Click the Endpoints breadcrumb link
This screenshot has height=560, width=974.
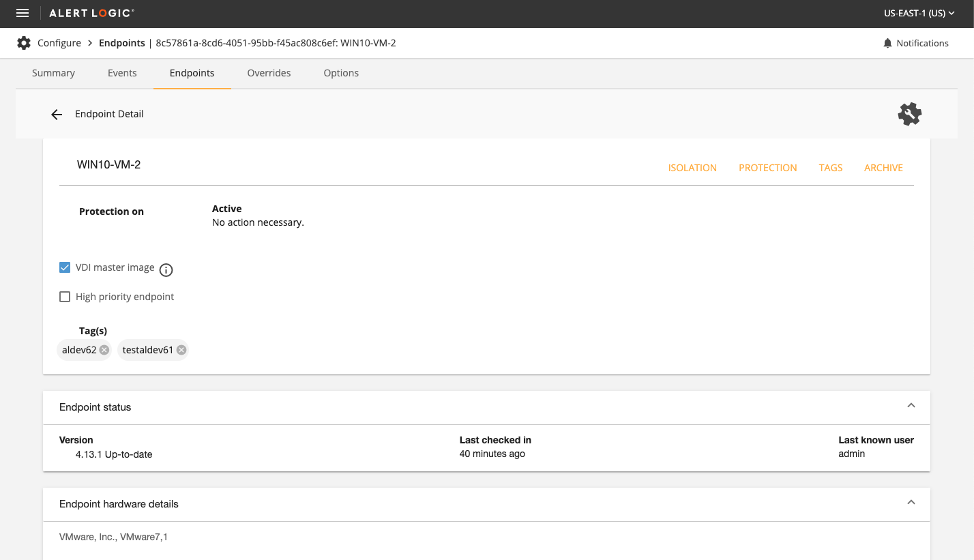click(x=122, y=43)
